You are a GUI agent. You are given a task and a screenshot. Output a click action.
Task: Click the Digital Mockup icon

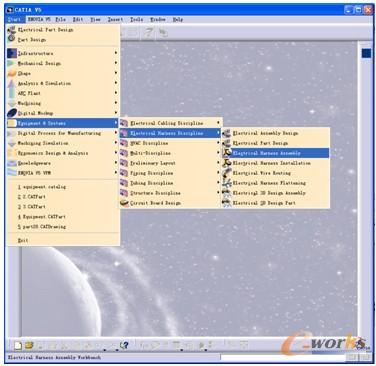(12, 113)
